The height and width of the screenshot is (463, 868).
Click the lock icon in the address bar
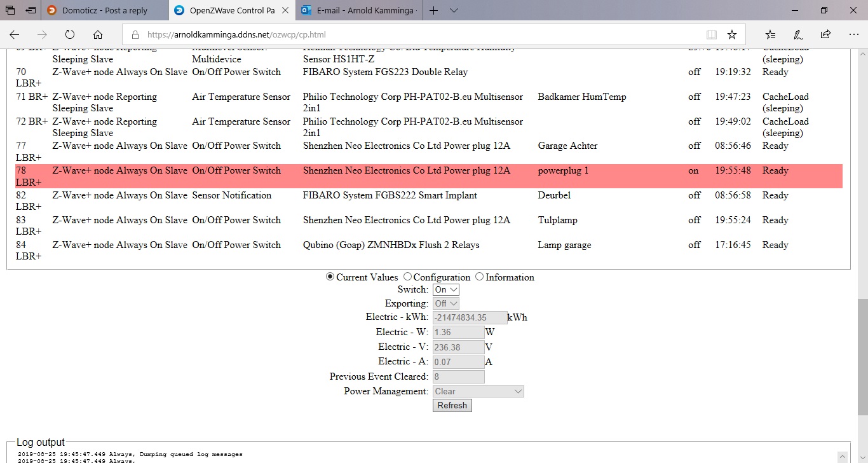tap(135, 34)
